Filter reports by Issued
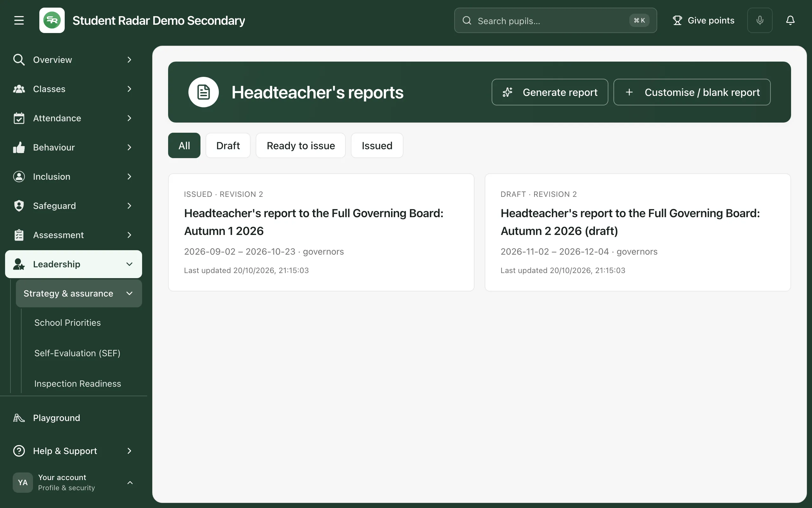 [377, 145]
